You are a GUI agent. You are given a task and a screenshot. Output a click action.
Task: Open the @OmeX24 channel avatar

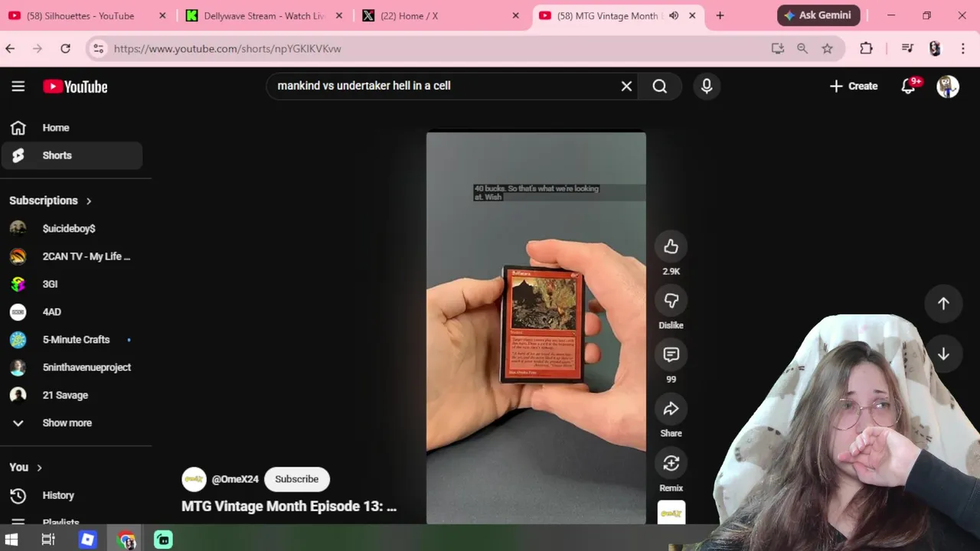194,479
